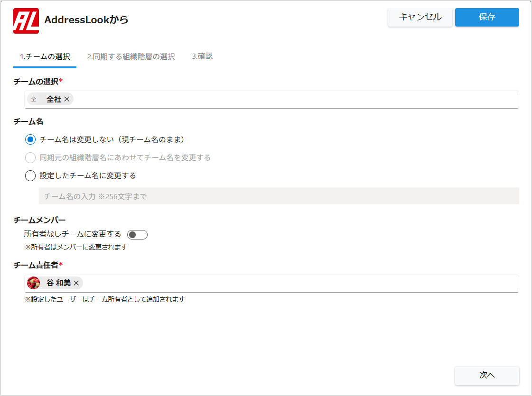Click 谷 和美's profile avatar

pyautogui.click(x=34, y=283)
